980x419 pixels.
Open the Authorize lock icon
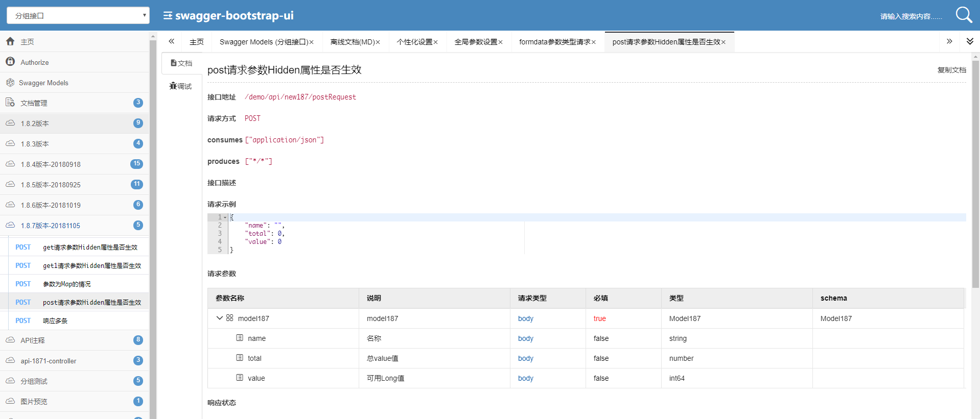click(x=10, y=62)
